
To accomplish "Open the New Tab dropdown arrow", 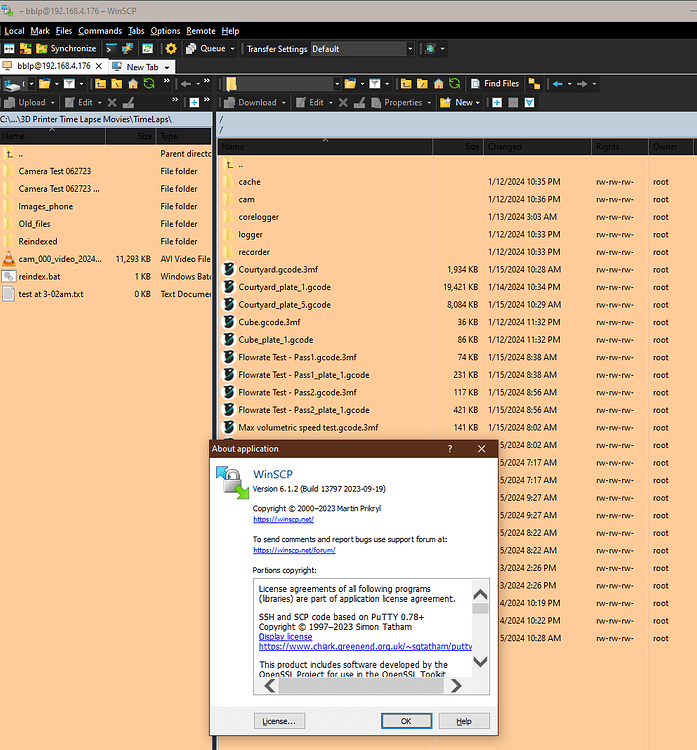I will coord(167,67).
